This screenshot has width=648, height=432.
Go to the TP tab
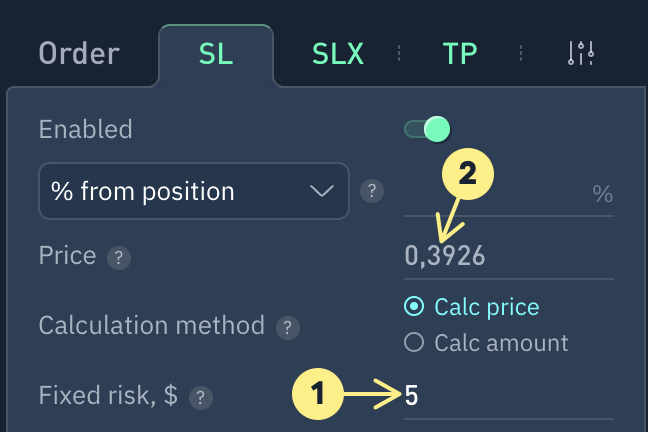click(459, 53)
